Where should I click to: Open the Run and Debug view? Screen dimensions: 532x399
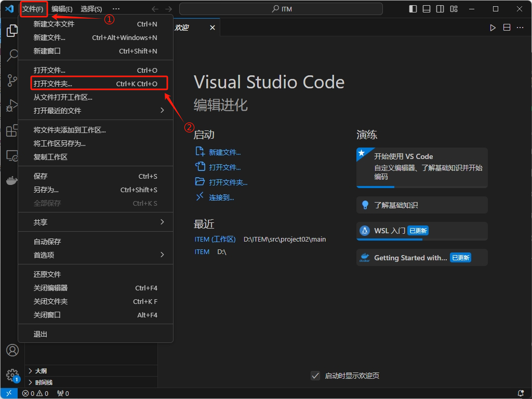coord(12,105)
